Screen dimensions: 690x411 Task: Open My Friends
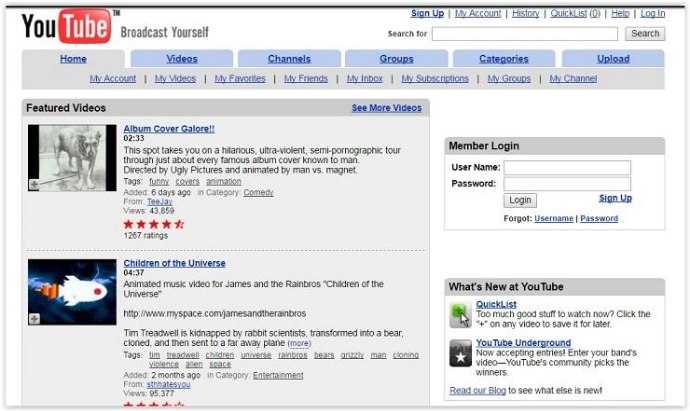306,79
